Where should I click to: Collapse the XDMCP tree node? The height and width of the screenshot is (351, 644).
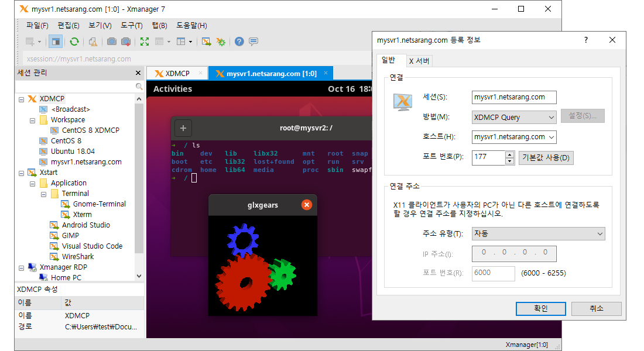[21, 99]
